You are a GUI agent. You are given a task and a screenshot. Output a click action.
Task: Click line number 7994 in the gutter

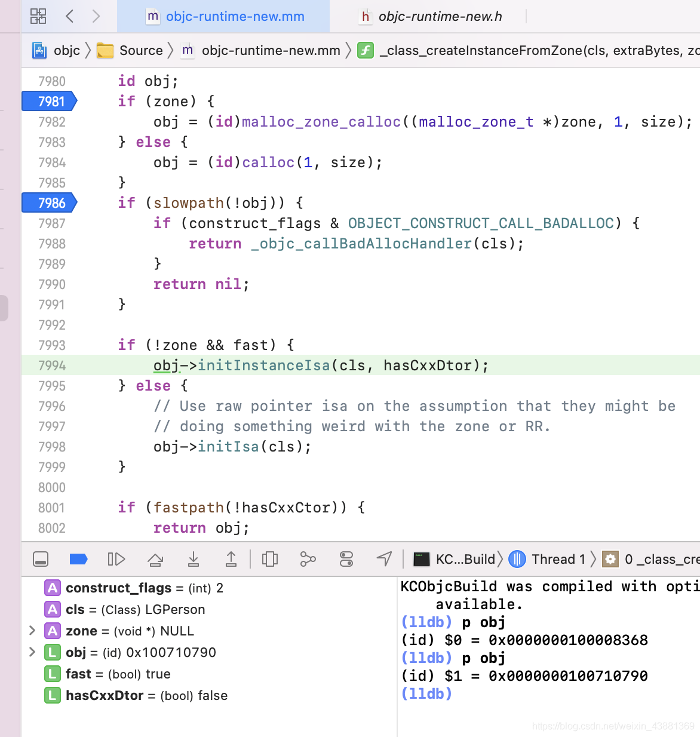click(52, 366)
